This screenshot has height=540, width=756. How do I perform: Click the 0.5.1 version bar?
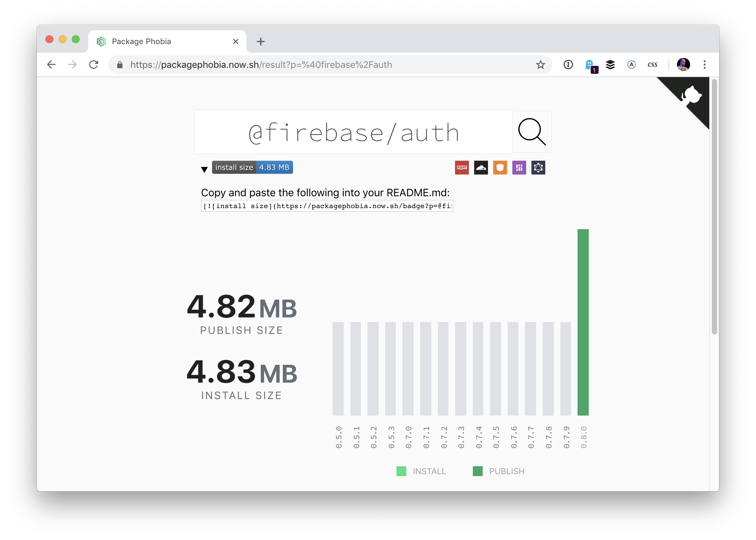pos(355,368)
